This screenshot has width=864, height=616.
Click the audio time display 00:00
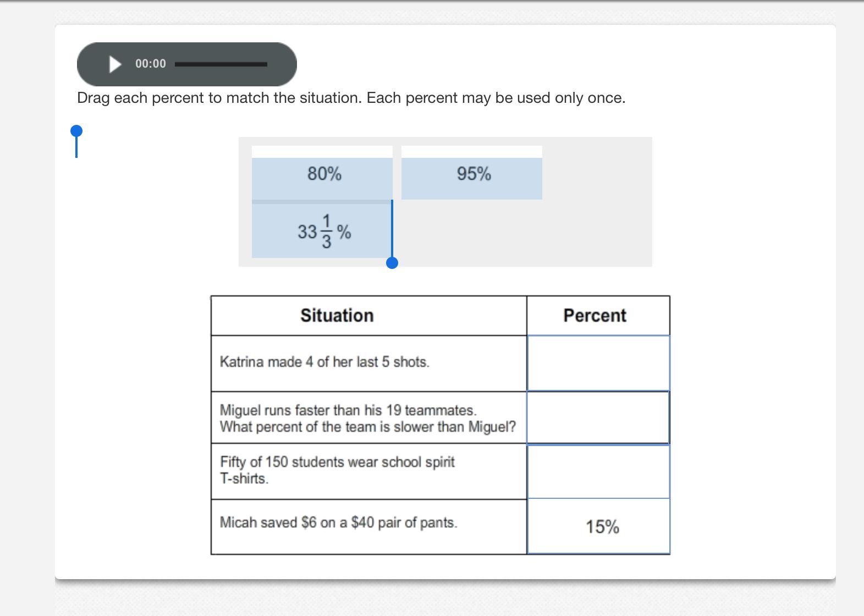pos(151,64)
